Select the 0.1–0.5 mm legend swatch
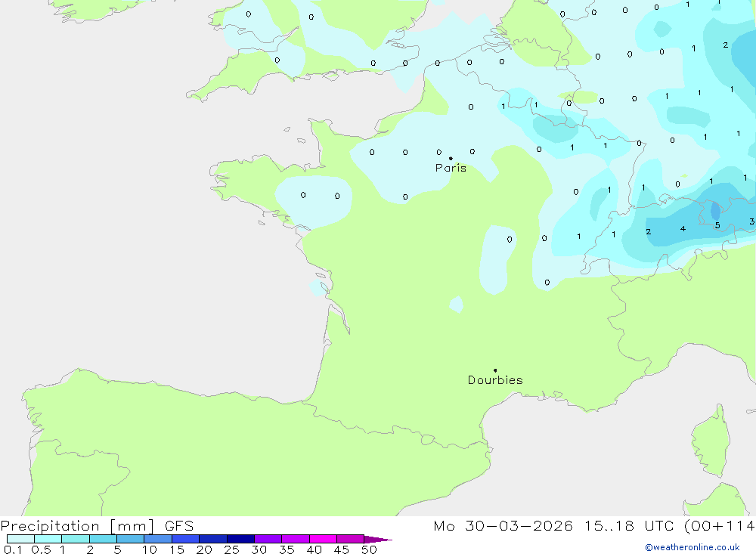756x554 pixels. 20,539
